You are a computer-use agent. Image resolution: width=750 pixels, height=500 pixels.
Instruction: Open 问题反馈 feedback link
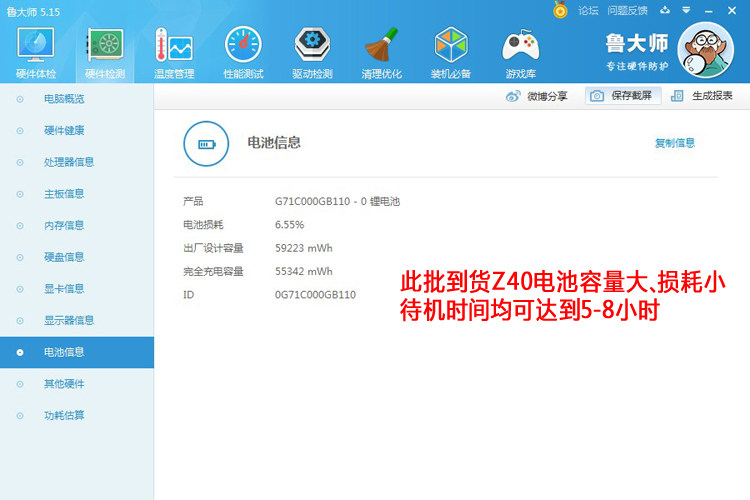point(628,11)
